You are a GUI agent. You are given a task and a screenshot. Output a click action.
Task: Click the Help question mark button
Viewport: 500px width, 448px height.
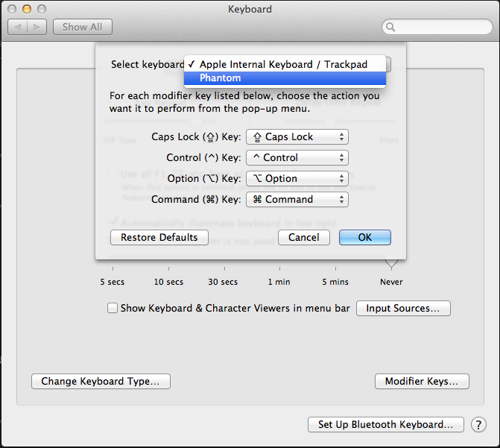coord(478,424)
